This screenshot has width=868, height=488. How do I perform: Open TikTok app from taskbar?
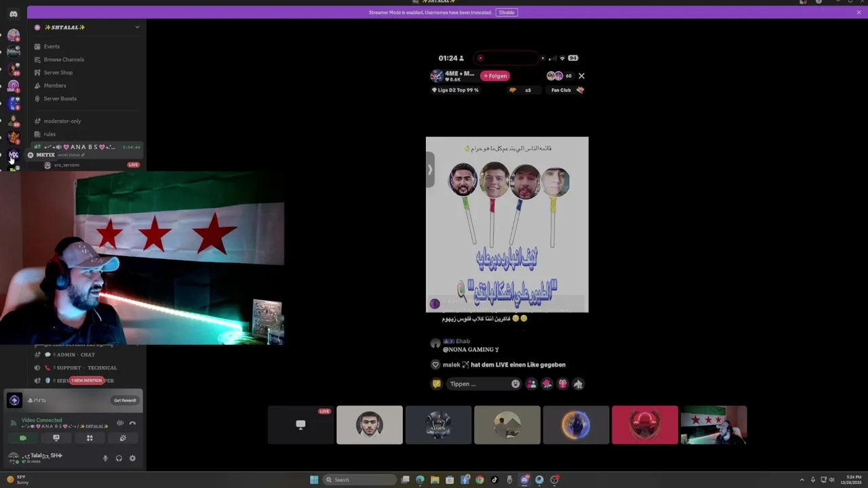[x=494, y=480]
